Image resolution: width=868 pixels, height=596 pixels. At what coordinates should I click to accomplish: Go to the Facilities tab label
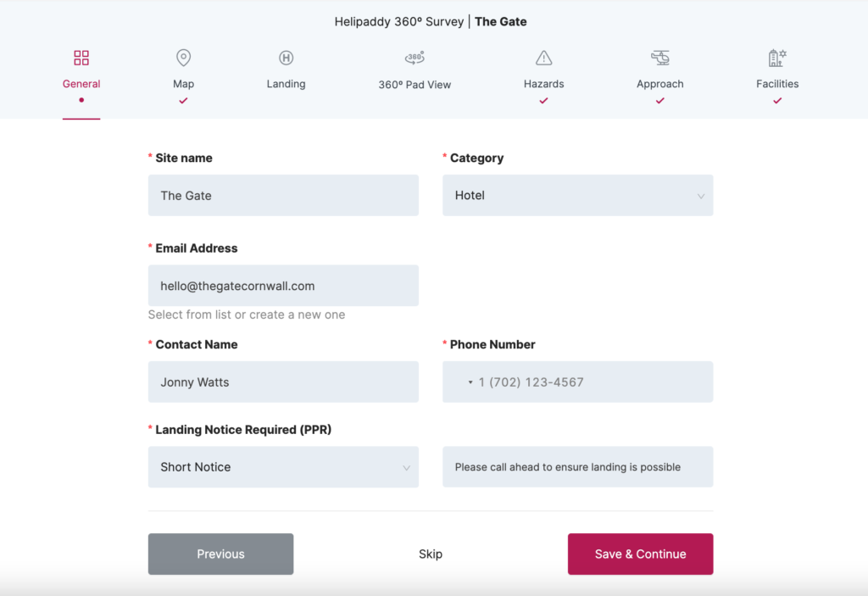pyautogui.click(x=777, y=84)
